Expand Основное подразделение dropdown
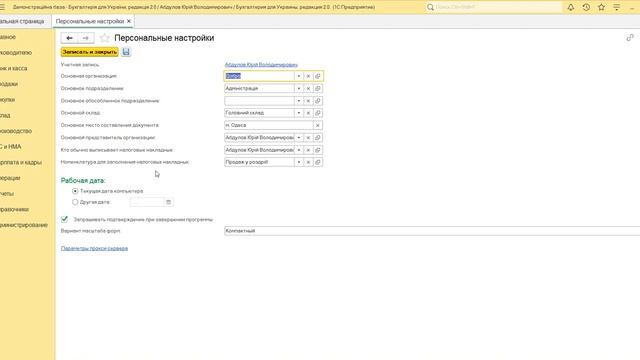The image size is (640, 360). (299, 88)
